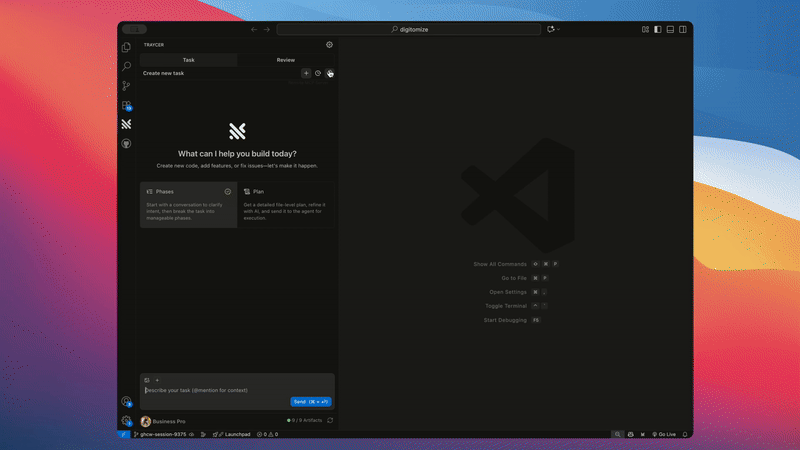Open the Search view in activity bar
The image size is (800, 450).
(126, 66)
